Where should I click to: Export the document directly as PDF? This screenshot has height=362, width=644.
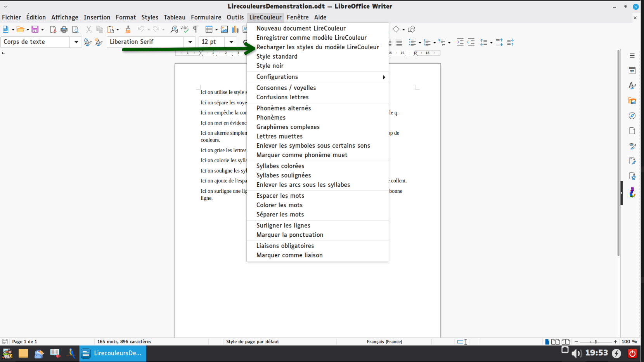click(53, 29)
